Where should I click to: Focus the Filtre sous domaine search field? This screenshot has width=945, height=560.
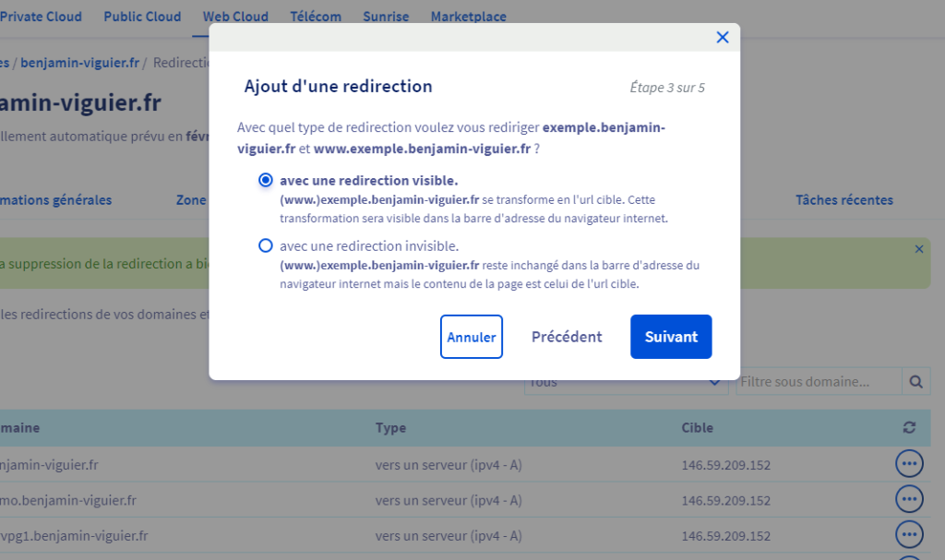pyautogui.click(x=818, y=382)
